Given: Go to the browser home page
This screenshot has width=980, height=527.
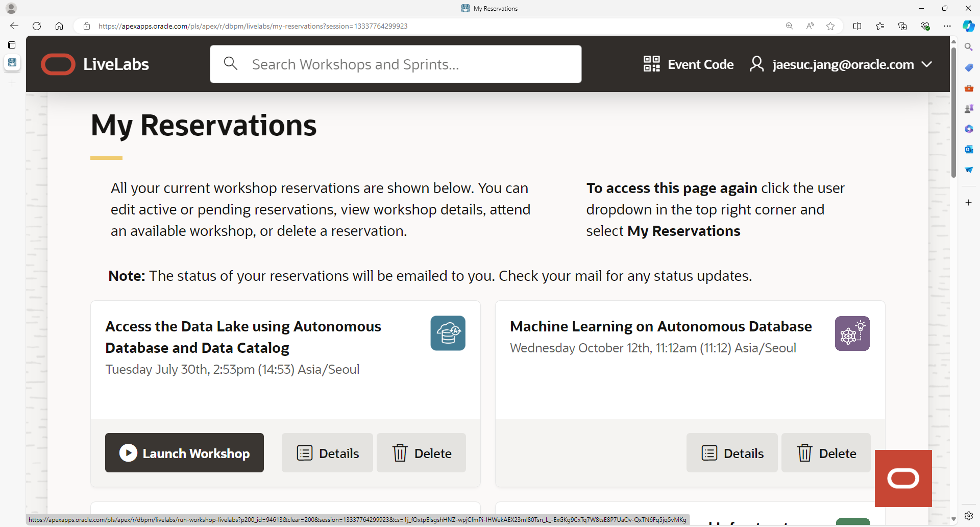Looking at the screenshot, I should pyautogui.click(x=59, y=26).
